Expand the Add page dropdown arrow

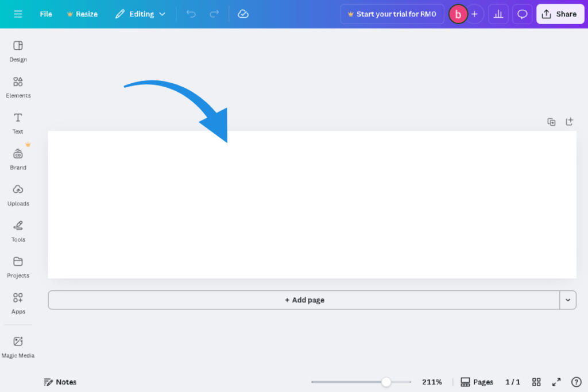click(567, 300)
